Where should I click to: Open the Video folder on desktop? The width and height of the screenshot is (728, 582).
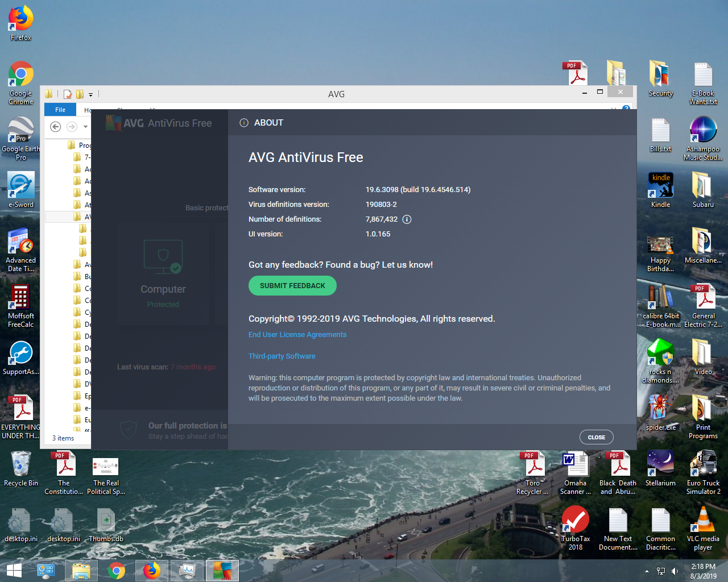(703, 357)
